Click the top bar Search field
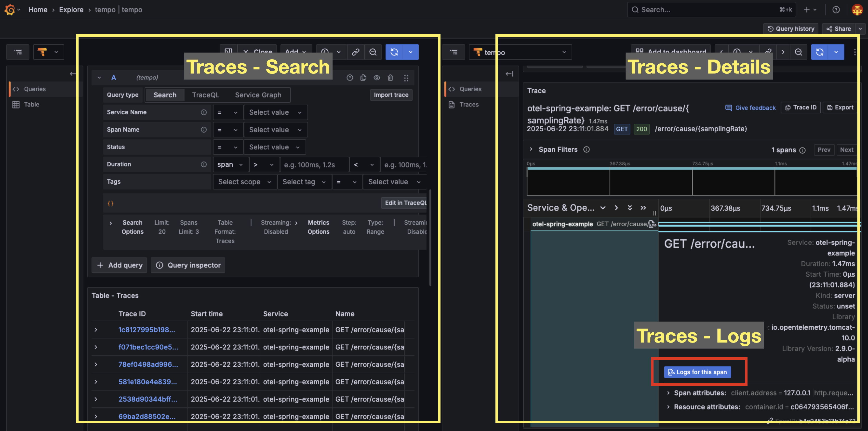This screenshot has width=868, height=431. click(x=711, y=9)
